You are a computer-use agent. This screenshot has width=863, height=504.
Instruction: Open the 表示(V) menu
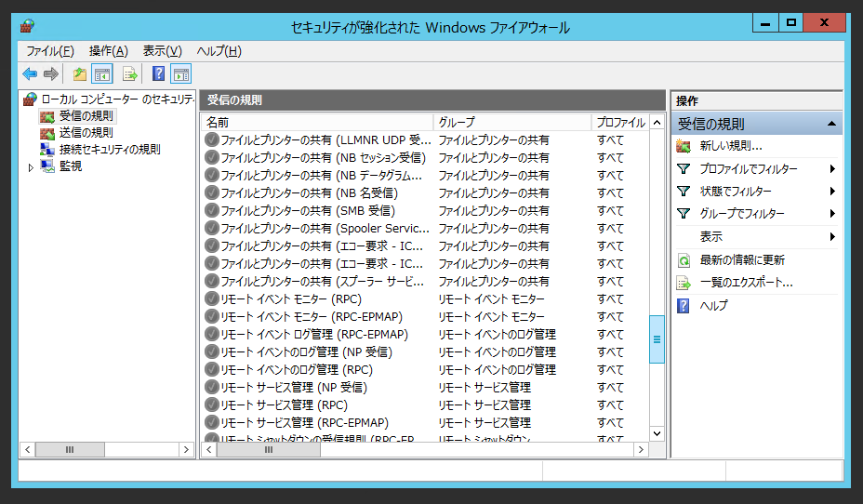pyautogui.click(x=163, y=51)
